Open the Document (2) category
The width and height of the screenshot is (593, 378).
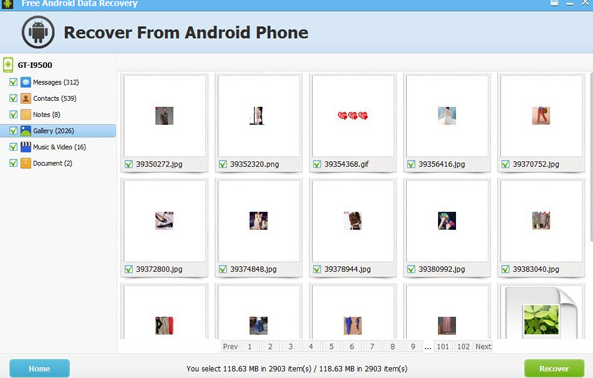[53, 163]
